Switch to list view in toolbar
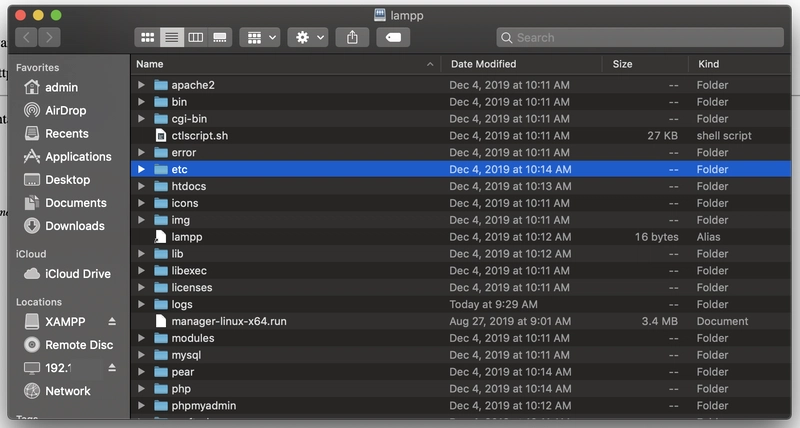This screenshot has height=428, width=800. tap(172, 37)
